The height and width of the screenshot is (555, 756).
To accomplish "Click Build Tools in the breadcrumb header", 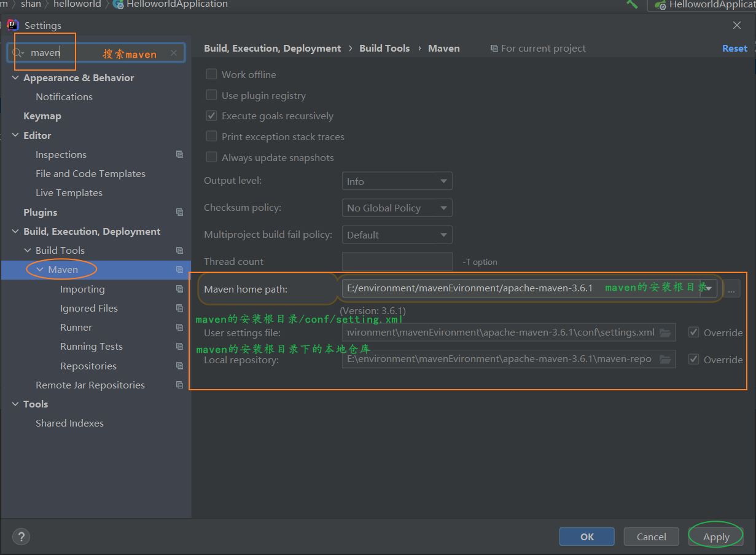I will pos(384,48).
